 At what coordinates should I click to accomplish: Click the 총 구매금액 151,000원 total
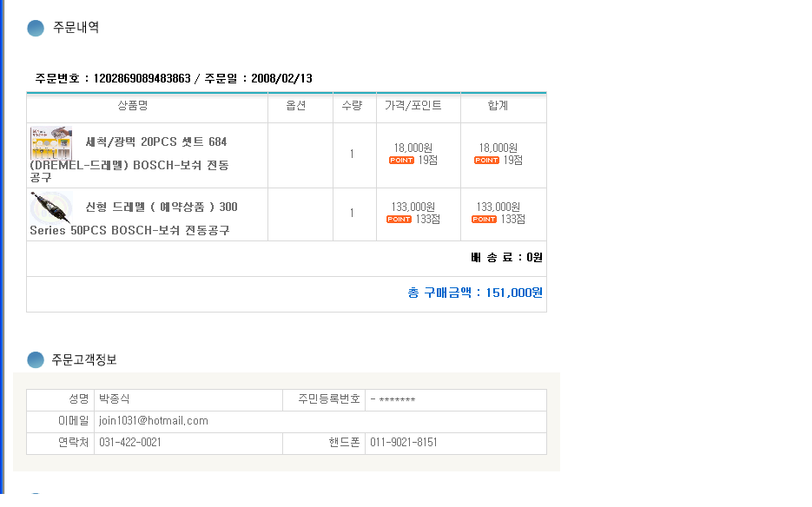tap(475, 293)
